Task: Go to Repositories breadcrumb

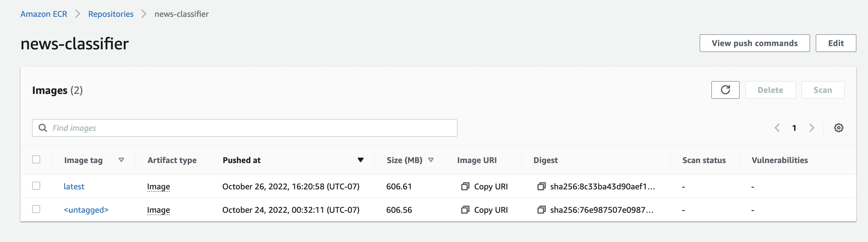Action: 111,14
